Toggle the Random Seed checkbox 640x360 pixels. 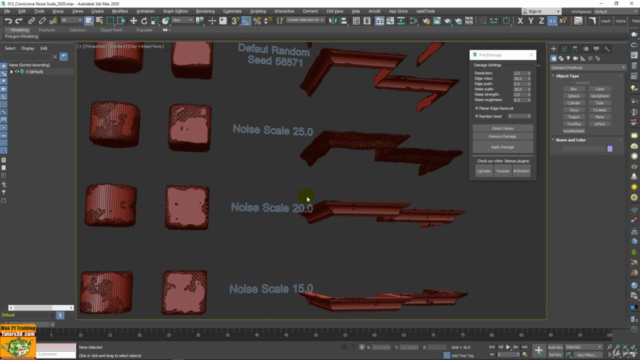click(477, 116)
